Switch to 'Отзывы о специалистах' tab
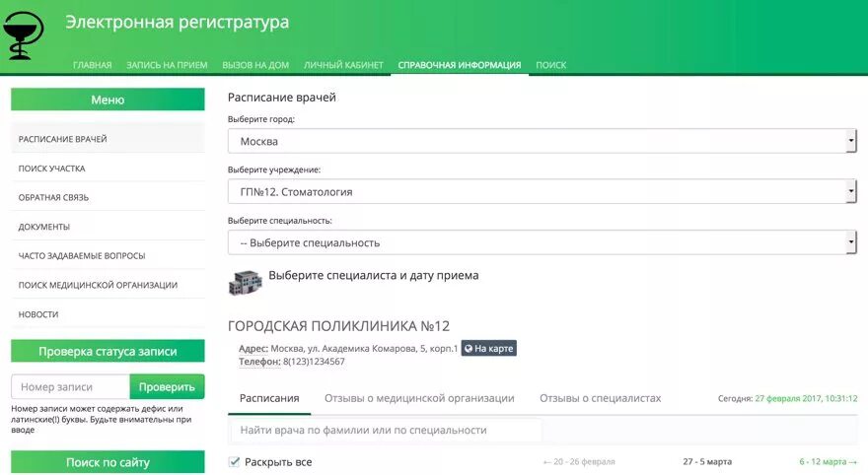The image size is (868, 475). (x=600, y=398)
